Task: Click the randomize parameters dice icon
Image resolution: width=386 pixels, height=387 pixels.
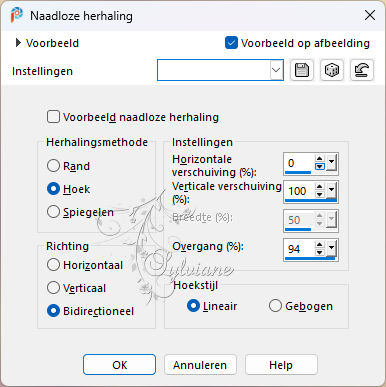Action: click(332, 70)
